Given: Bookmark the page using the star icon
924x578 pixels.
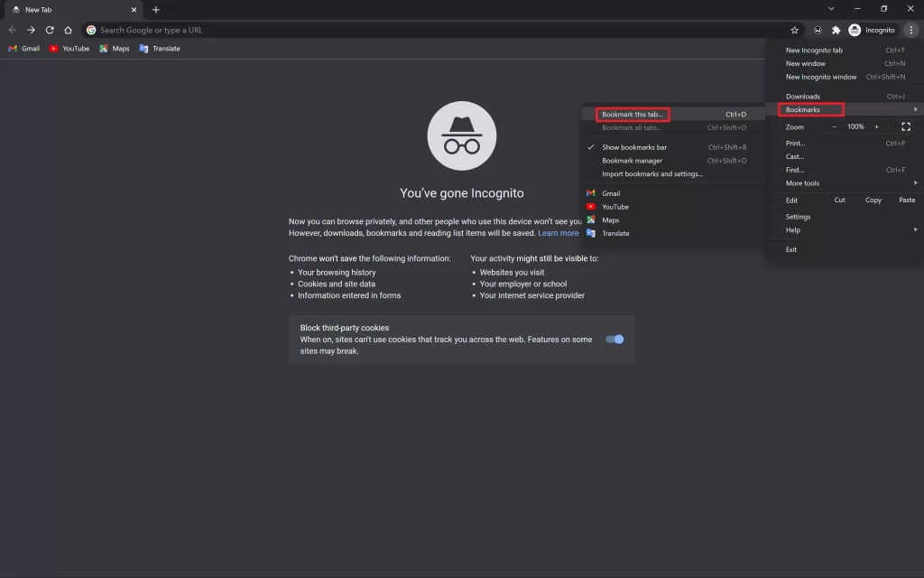Looking at the screenshot, I should click(794, 30).
